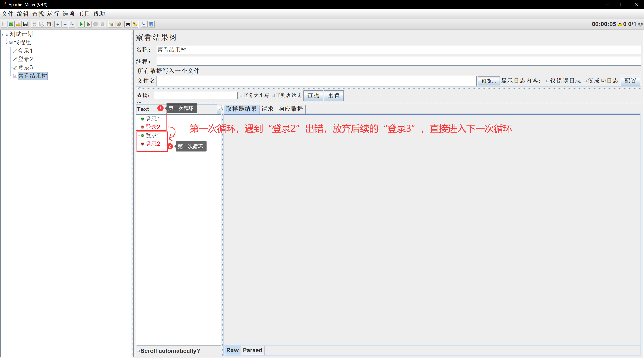The width and height of the screenshot is (644, 358).
Task: Open the Templates icon in toolbar
Action: 11,24
